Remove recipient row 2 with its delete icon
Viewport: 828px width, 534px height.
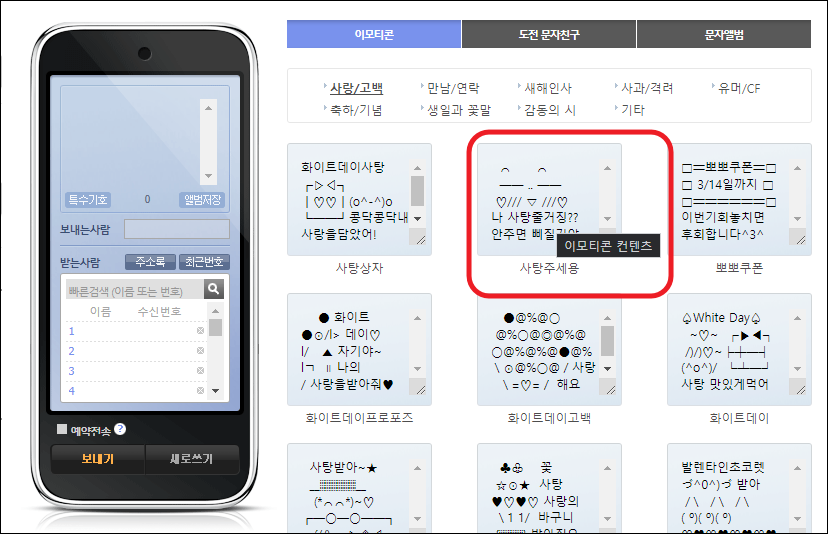click(200, 351)
